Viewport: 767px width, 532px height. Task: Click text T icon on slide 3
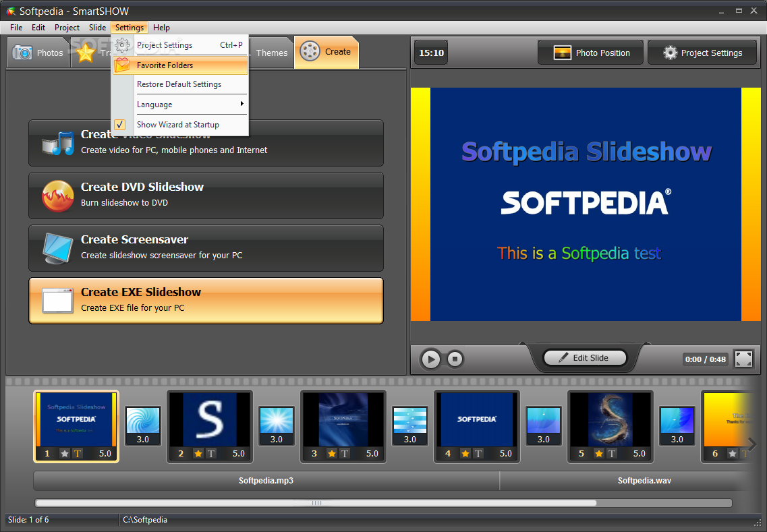344,453
